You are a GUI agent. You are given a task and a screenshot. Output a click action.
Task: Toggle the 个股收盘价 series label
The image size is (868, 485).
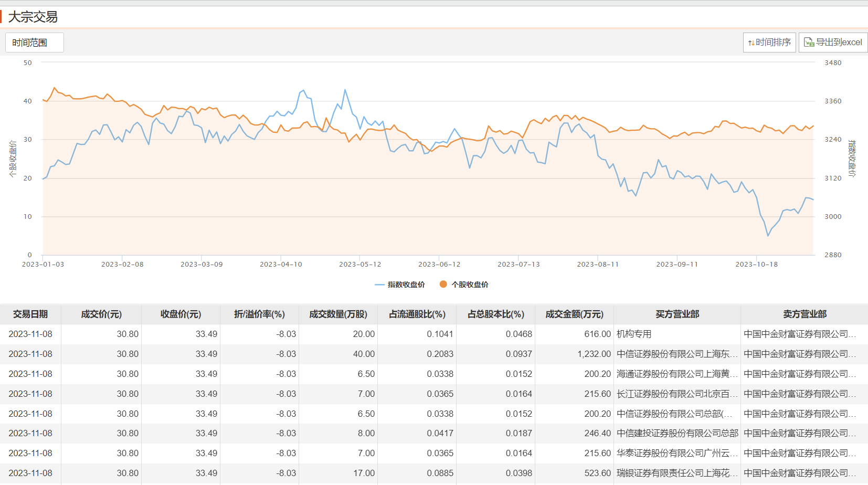coord(470,284)
